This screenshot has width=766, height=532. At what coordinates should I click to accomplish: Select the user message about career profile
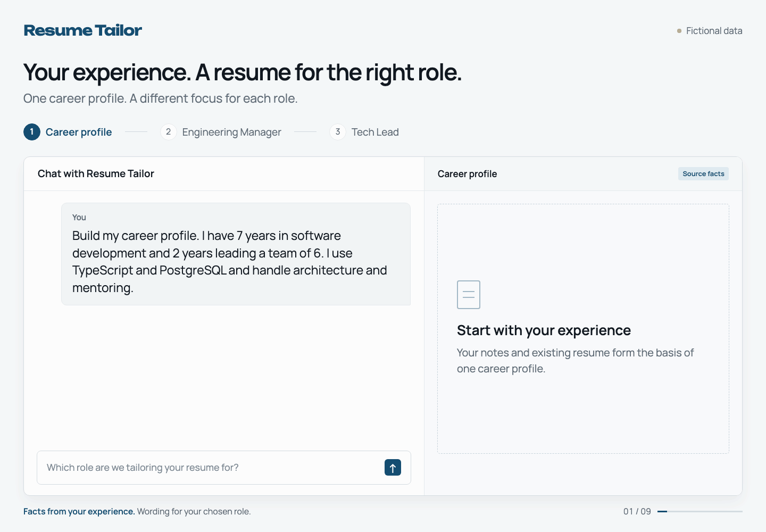click(236, 254)
